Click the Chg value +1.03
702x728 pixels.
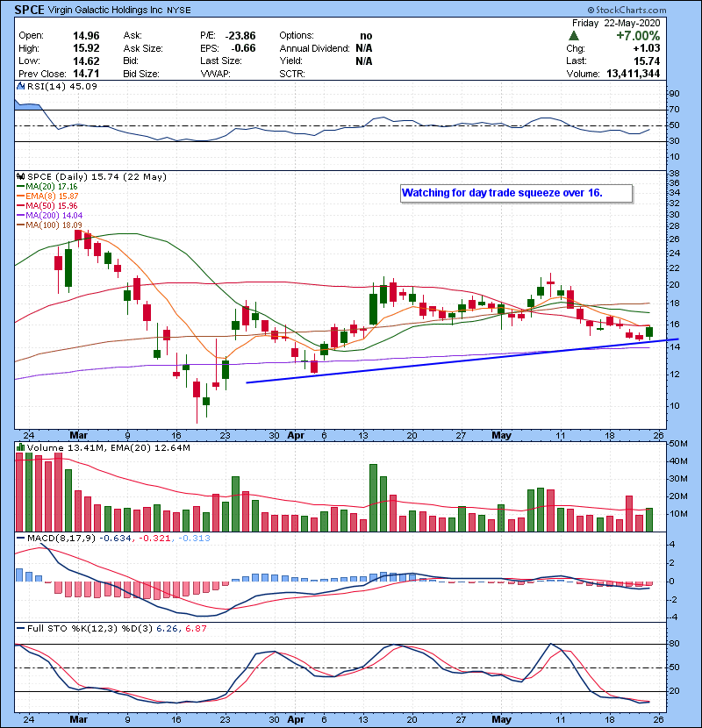pos(647,48)
